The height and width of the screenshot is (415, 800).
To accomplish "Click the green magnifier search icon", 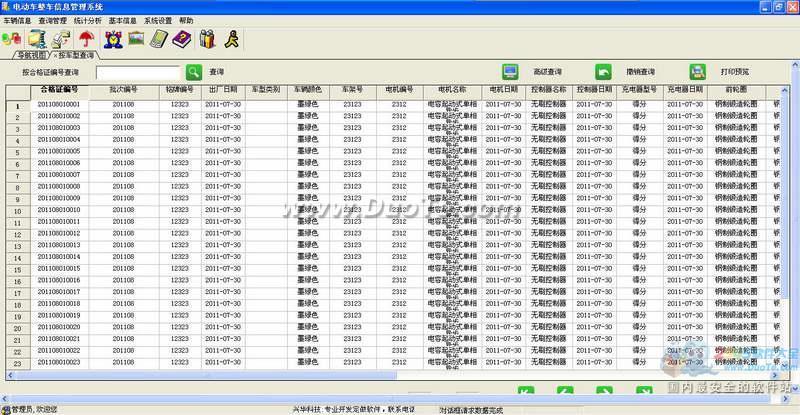I will pos(194,72).
